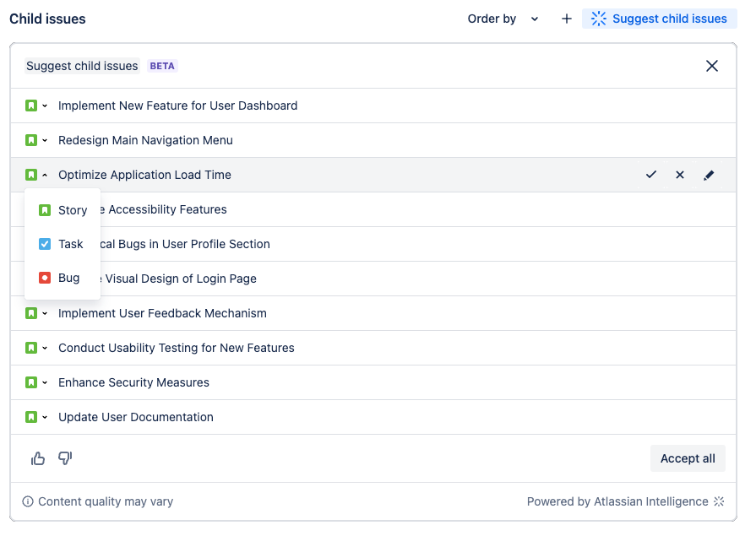
Task: Give thumbs up feedback on suggestions
Action: pyautogui.click(x=38, y=458)
